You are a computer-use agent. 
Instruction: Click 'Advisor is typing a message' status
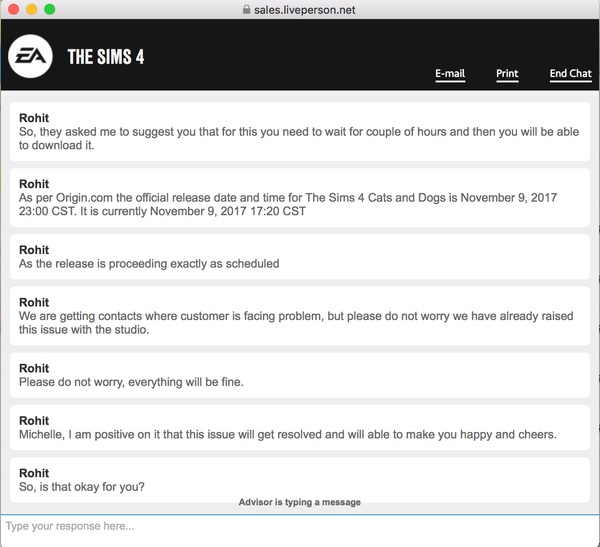[x=300, y=502]
